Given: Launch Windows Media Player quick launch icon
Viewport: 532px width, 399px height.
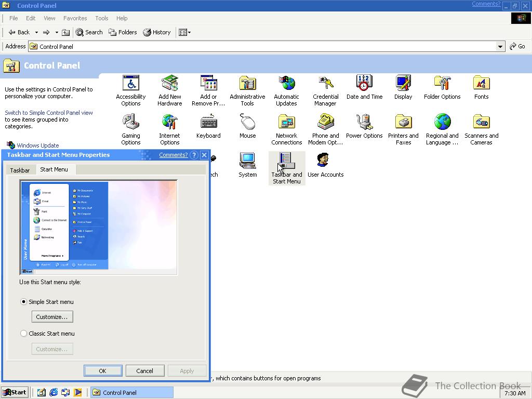Looking at the screenshot, I should point(78,392).
